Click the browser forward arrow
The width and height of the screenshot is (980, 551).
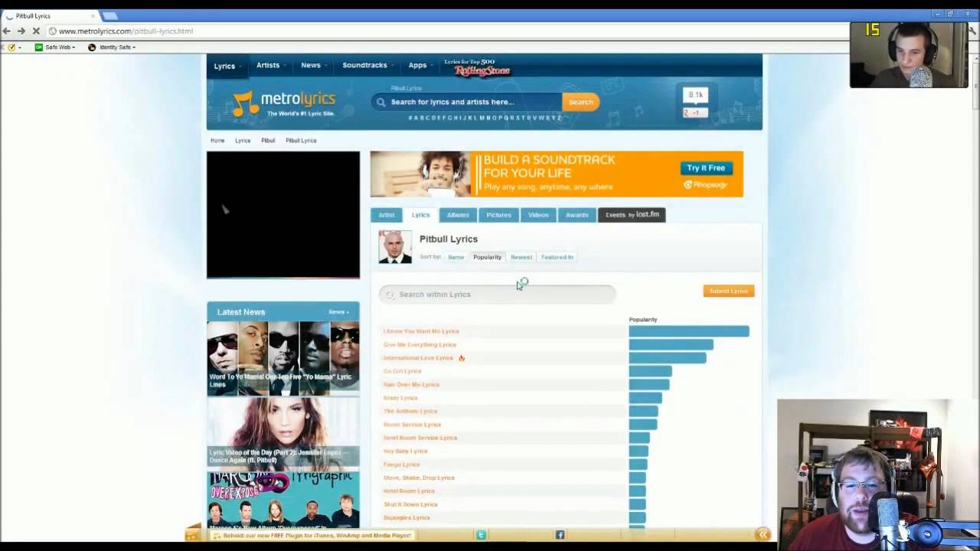click(21, 31)
